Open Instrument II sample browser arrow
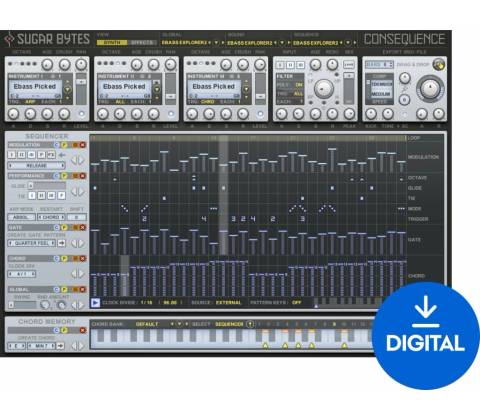This screenshot has height=420, width=480. click(x=157, y=89)
